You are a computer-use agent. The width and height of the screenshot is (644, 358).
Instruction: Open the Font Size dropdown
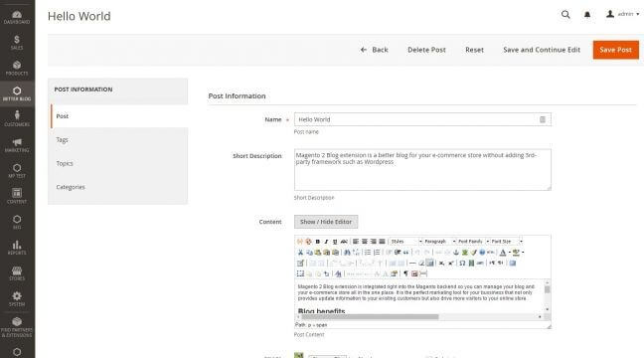pyautogui.click(x=507, y=242)
